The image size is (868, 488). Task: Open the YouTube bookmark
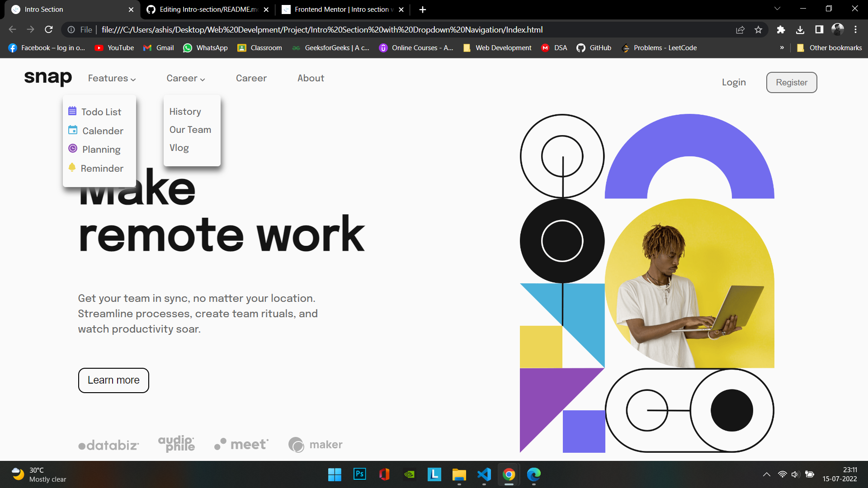coord(114,48)
